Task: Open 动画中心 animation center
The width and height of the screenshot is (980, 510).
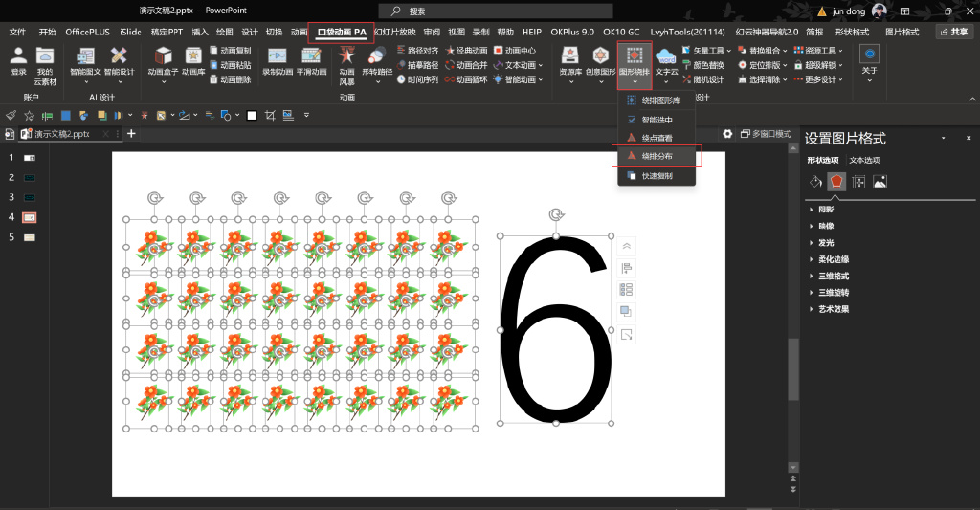Action: click(514, 50)
